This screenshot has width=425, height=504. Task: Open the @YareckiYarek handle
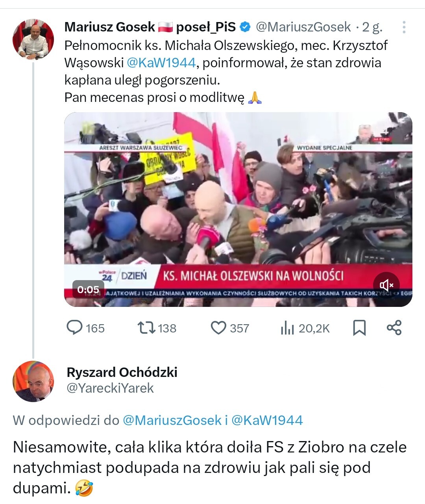tap(110, 388)
